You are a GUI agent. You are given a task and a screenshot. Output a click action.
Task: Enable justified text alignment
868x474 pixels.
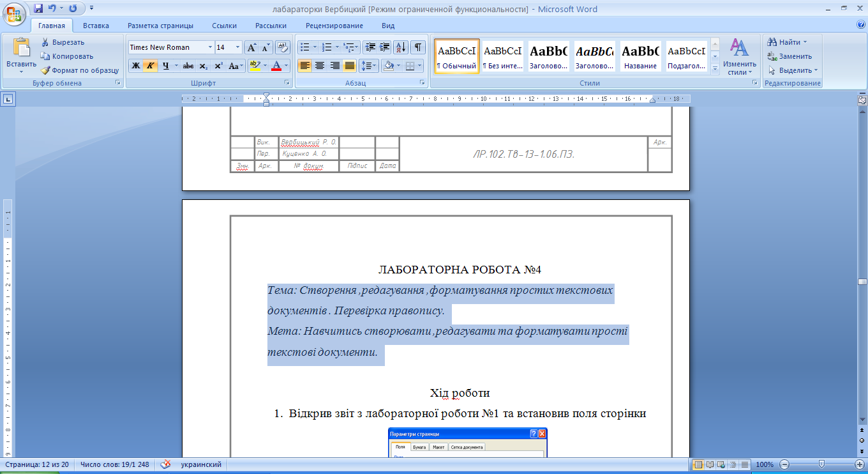[x=349, y=66]
